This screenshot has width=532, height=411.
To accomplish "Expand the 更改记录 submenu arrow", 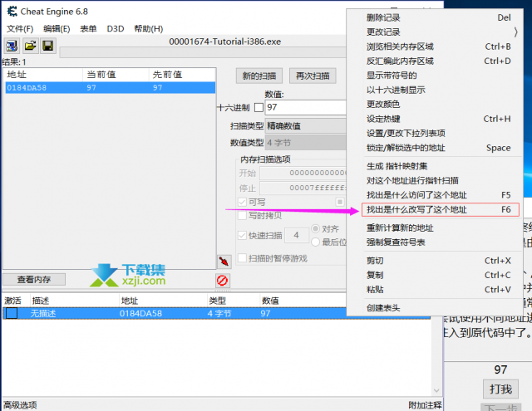I will [x=515, y=32].
